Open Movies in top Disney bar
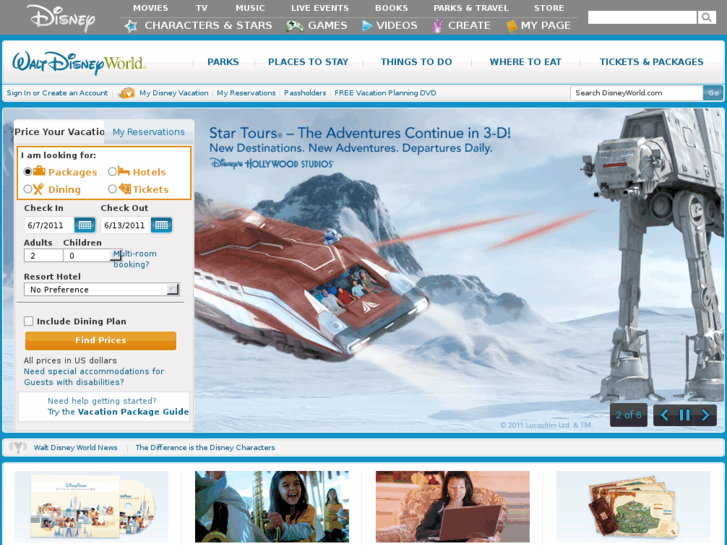The image size is (727, 545). [x=150, y=8]
